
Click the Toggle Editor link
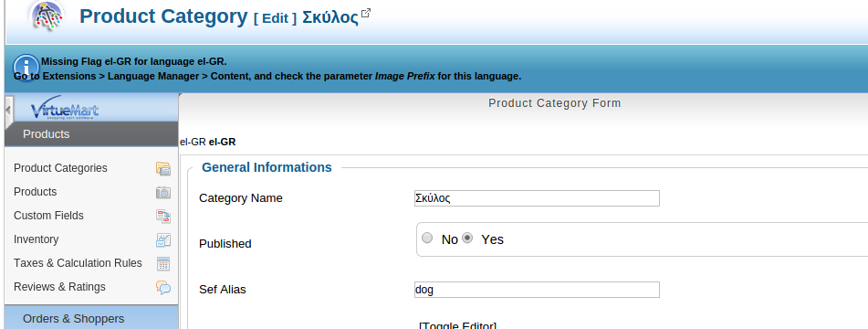[458, 325]
